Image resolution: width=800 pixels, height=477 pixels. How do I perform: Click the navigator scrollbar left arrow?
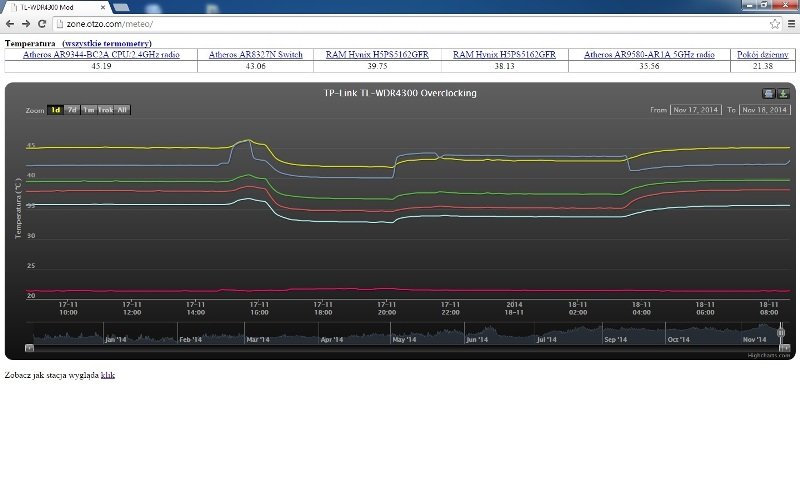coord(30,348)
